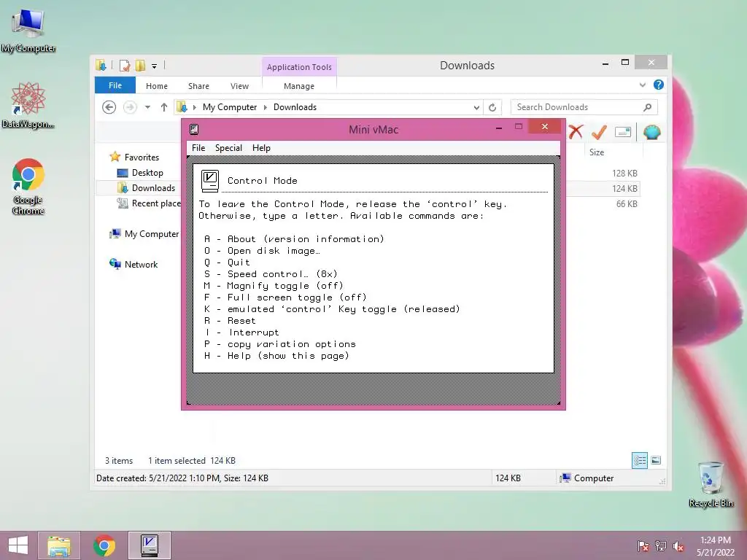The width and height of the screenshot is (747, 560).
Task: Expand the ribbon chevron
Action: tap(643, 85)
